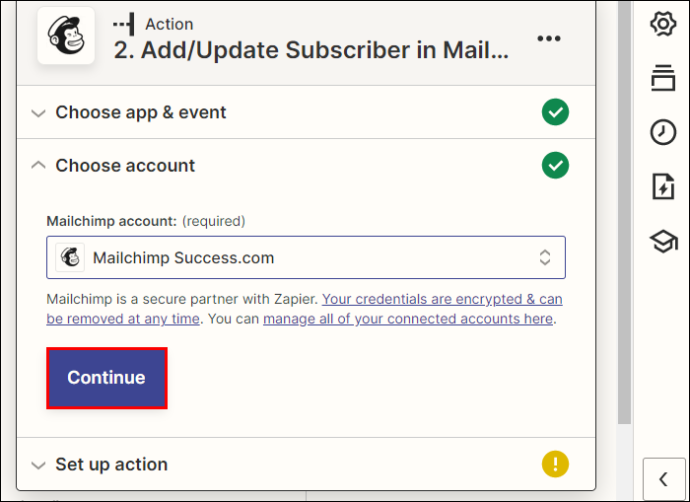Collapse the Choose account section chevron
This screenshot has width=690, height=502.
[x=39, y=165]
